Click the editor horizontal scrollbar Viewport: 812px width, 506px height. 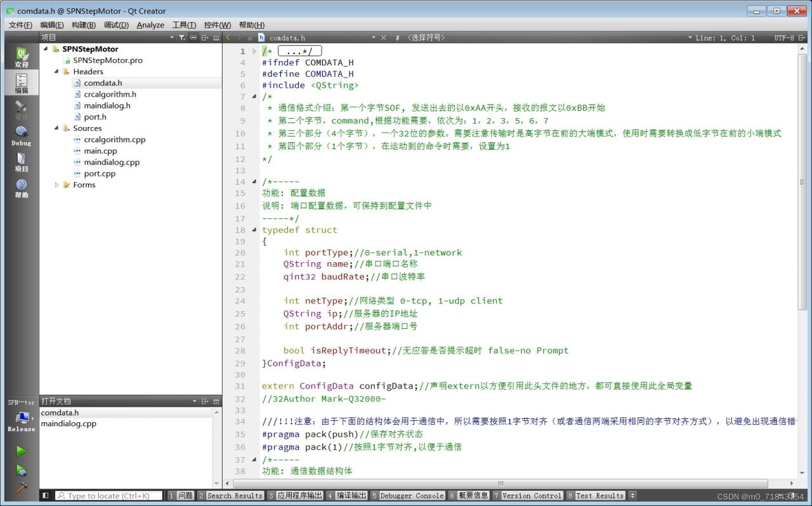(x=501, y=483)
